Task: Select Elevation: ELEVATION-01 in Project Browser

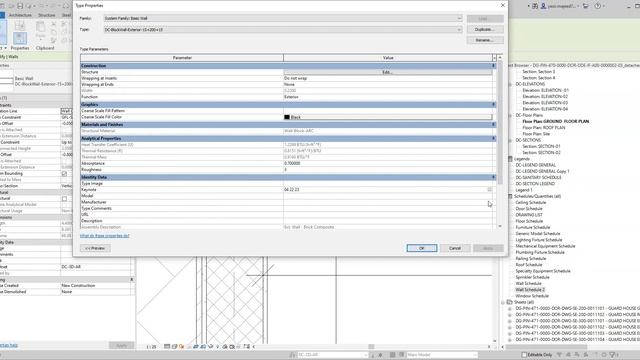Action: coord(545,90)
